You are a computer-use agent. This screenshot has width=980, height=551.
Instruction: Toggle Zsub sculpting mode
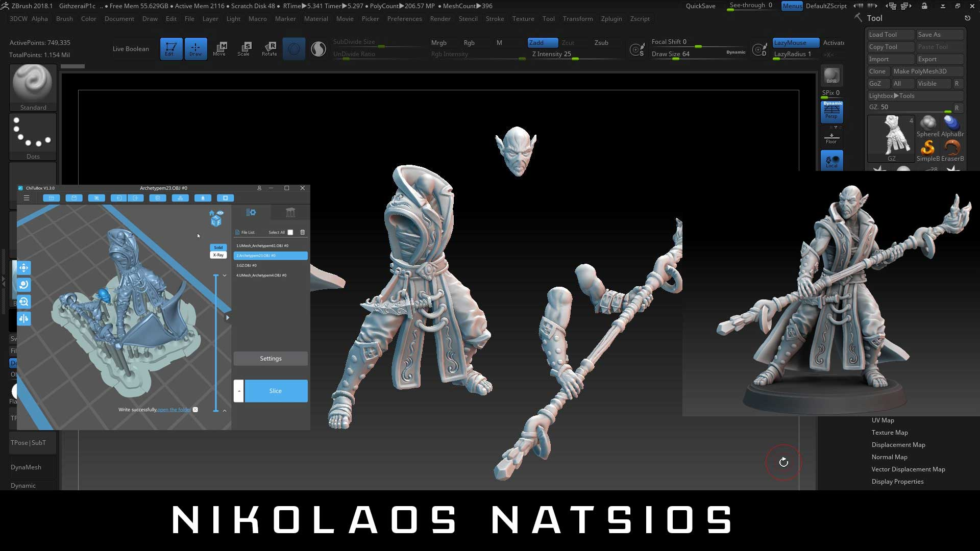pos(601,42)
